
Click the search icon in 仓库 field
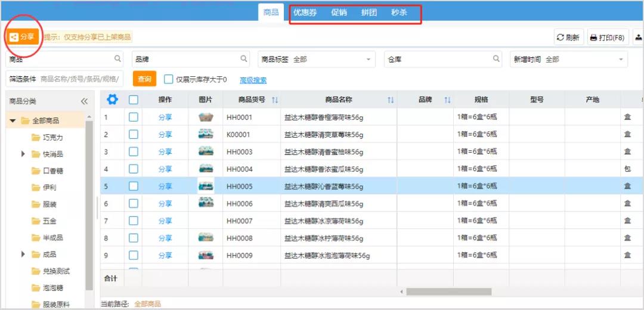coord(496,59)
